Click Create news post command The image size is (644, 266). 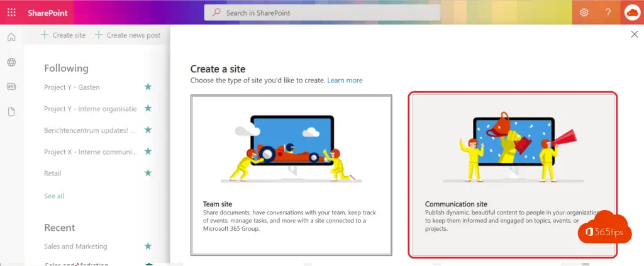pyautogui.click(x=127, y=35)
